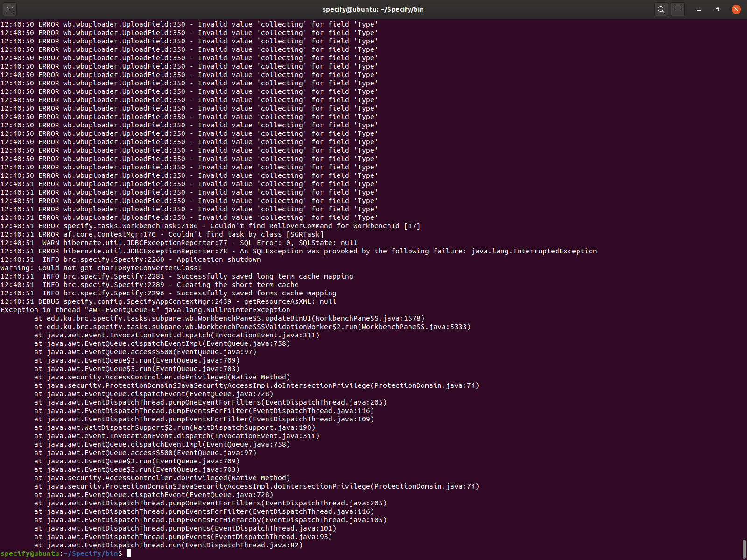Select the NullPointerException line in the output
This screenshot has width=747, height=560.
coord(145,309)
